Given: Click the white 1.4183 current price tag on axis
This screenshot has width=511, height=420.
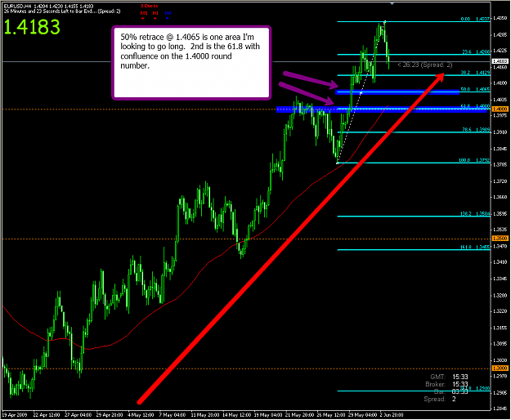Looking at the screenshot, I should tap(500, 61).
